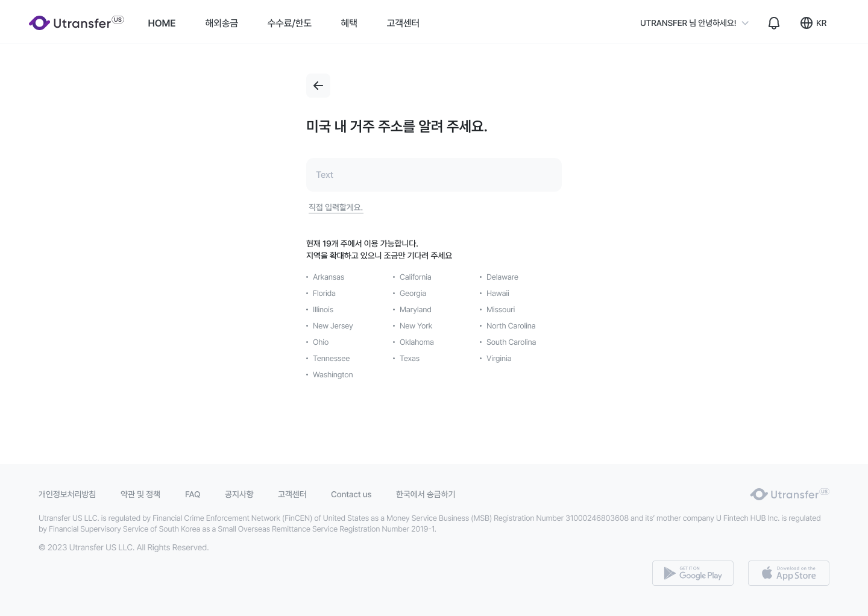Open 고객센터 footer link
This screenshot has width=868, height=616.
pos(292,494)
